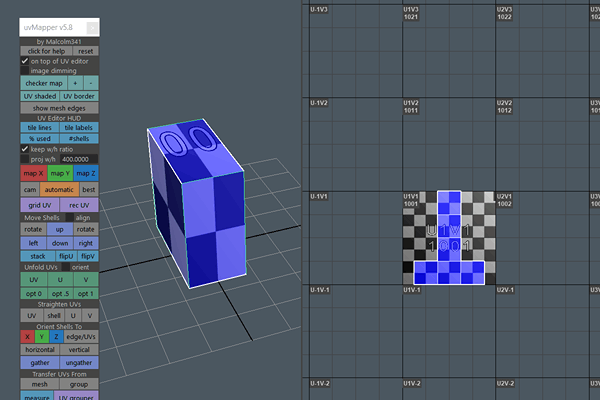600x400 pixels.
Task: Open click for help
Action: 46,51
